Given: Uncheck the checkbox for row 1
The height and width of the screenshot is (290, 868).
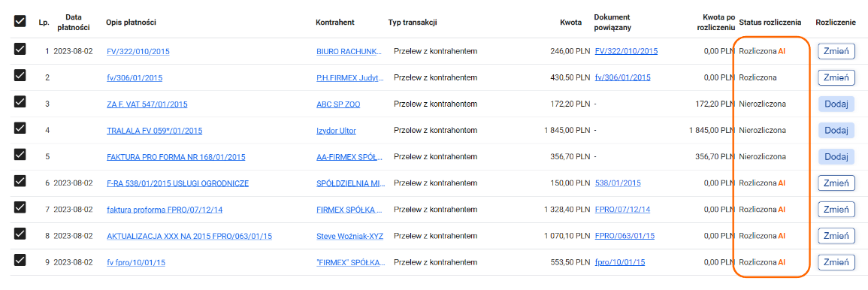Looking at the screenshot, I should [20, 50].
